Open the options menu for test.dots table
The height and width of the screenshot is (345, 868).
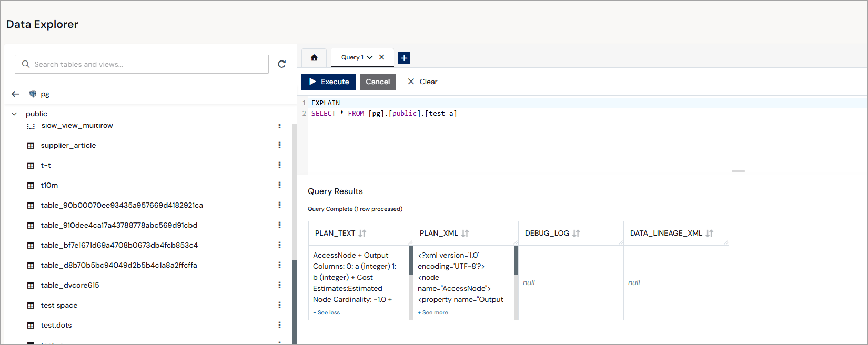279,325
